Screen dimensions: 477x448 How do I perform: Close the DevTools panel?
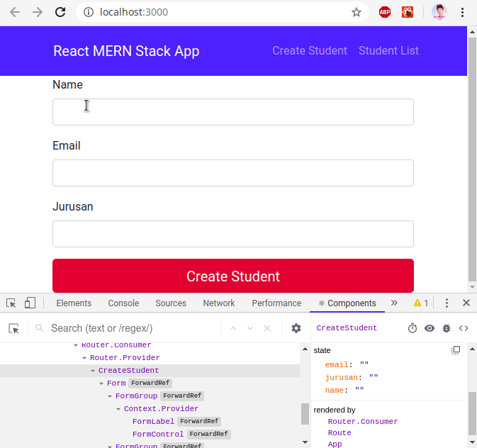pyautogui.click(x=466, y=303)
